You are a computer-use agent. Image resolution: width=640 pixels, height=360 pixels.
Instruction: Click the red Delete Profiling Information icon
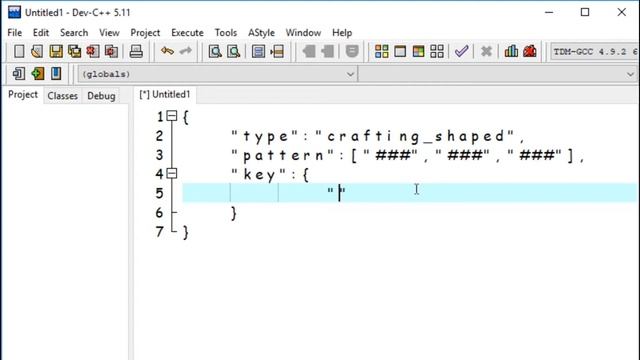[x=530, y=51]
